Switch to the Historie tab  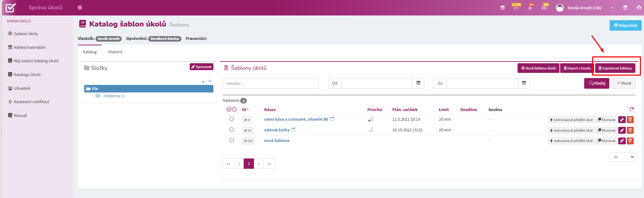coord(115,52)
